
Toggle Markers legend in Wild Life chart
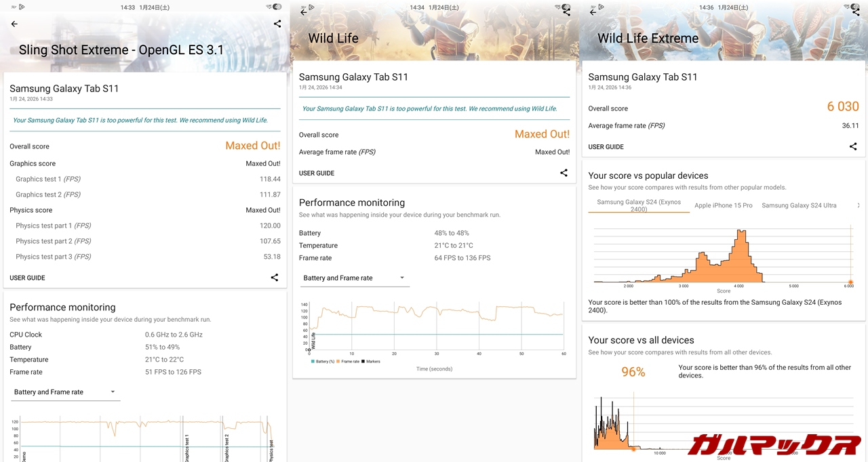pyautogui.click(x=371, y=362)
